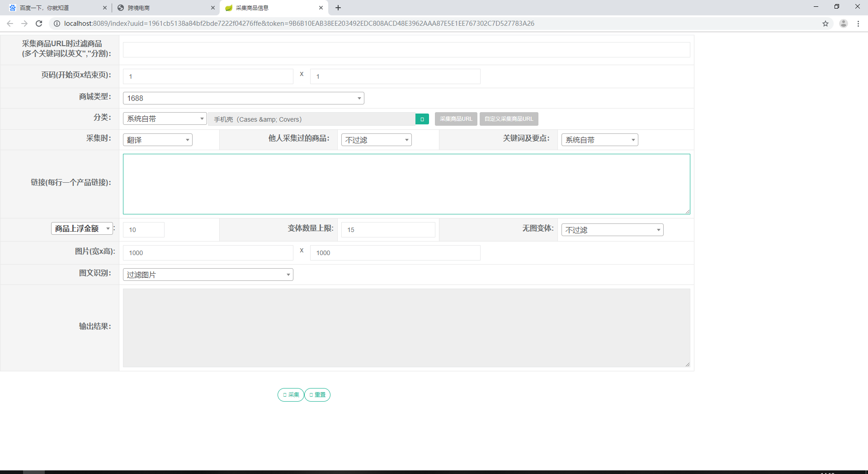The image size is (868, 474).
Task: Open the 无图变体 dropdown
Action: (x=613, y=230)
